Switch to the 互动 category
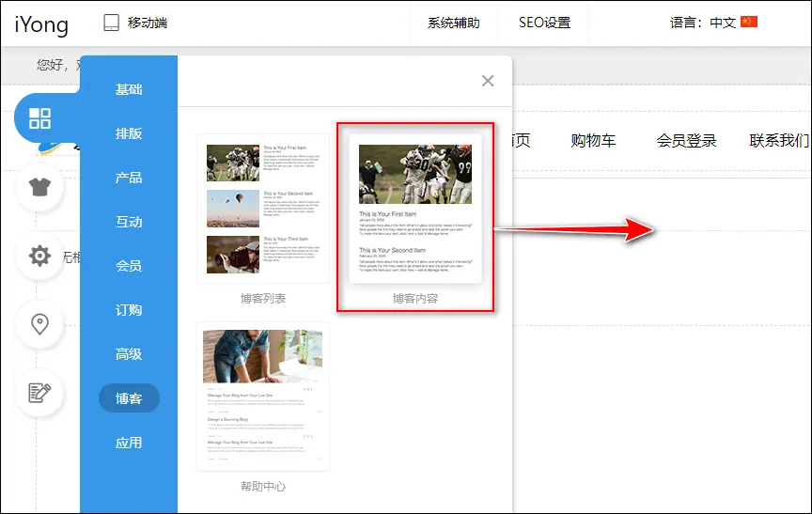Image resolution: width=812 pixels, height=514 pixels. (129, 222)
